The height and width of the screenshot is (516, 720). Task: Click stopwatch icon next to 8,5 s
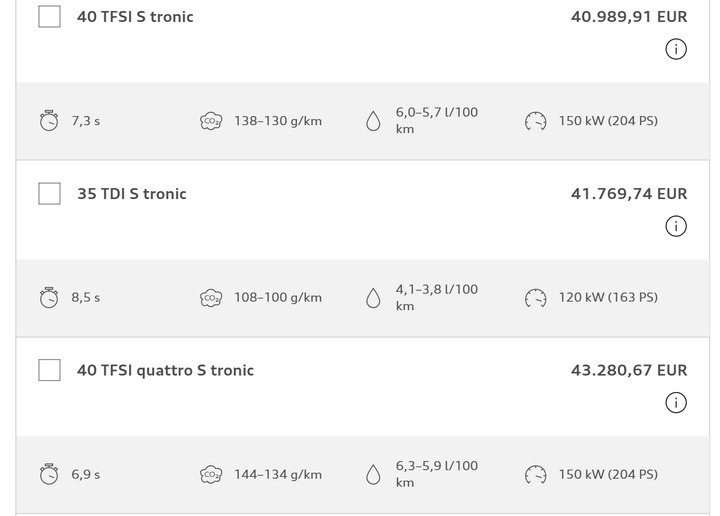point(49,297)
